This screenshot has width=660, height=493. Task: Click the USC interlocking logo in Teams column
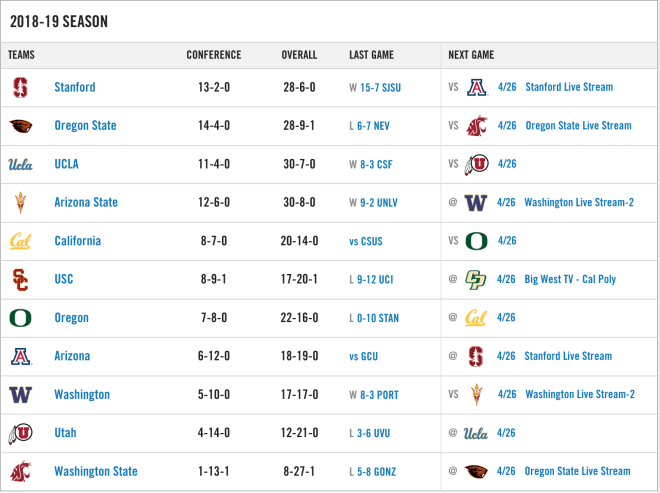click(x=20, y=280)
